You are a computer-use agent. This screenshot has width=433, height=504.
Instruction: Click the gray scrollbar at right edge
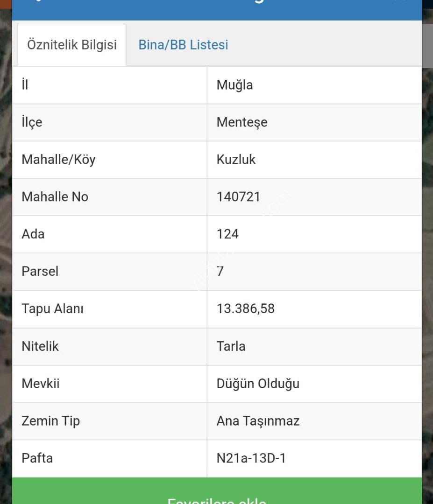tap(427, 46)
